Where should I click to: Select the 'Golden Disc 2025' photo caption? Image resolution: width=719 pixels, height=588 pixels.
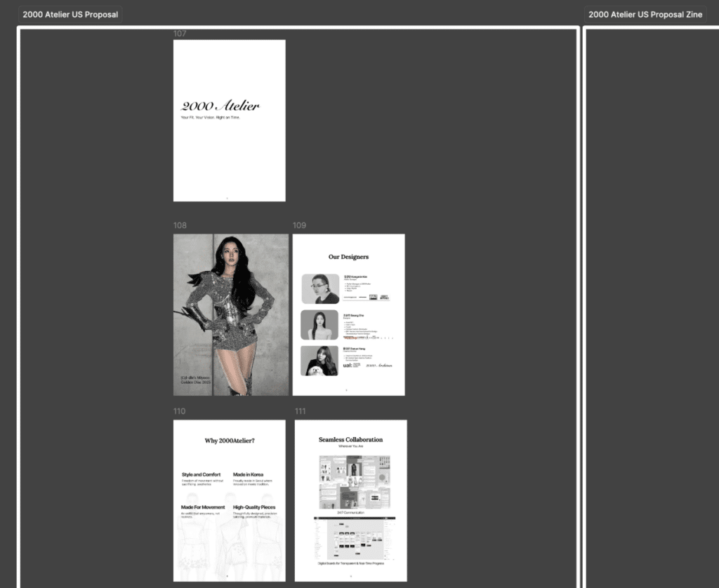(x=196, y=382)
